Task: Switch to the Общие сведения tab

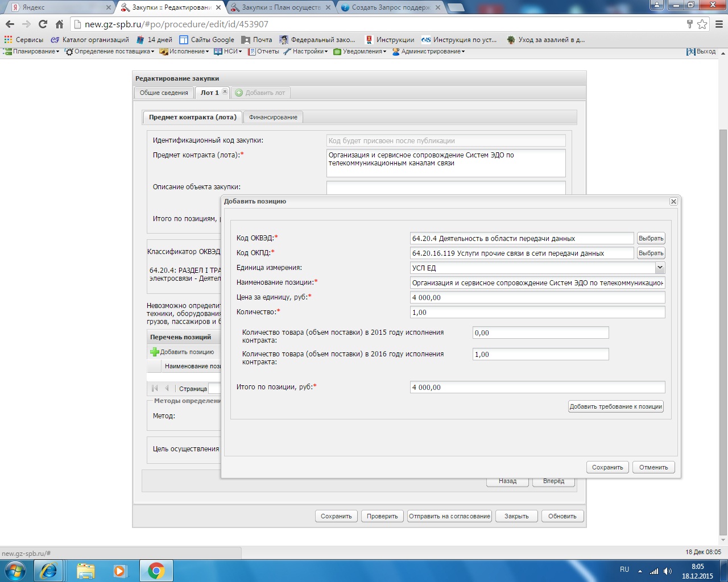Action: [164, 93]
